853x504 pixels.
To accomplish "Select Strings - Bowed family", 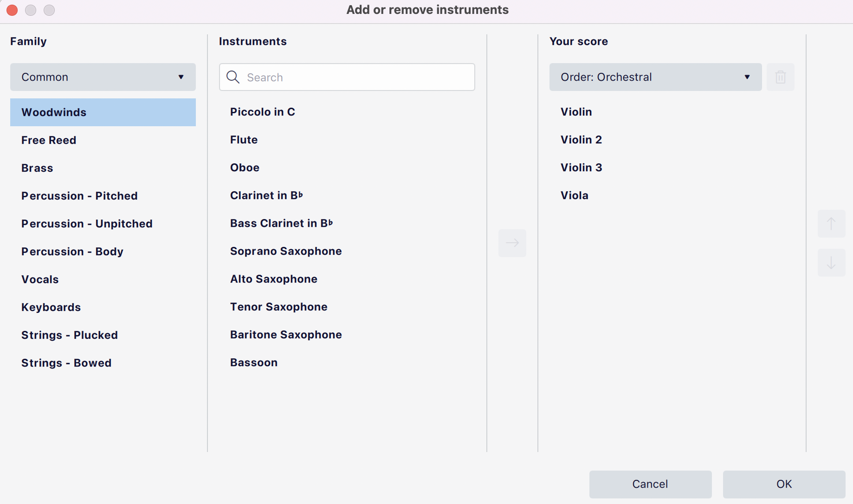I will click(x=66, y=362).
